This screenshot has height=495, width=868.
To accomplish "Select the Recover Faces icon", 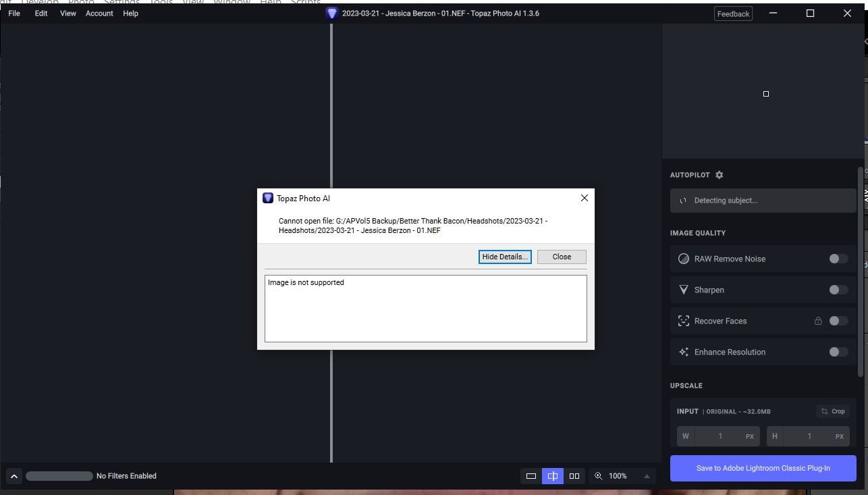I will point(683,321).
